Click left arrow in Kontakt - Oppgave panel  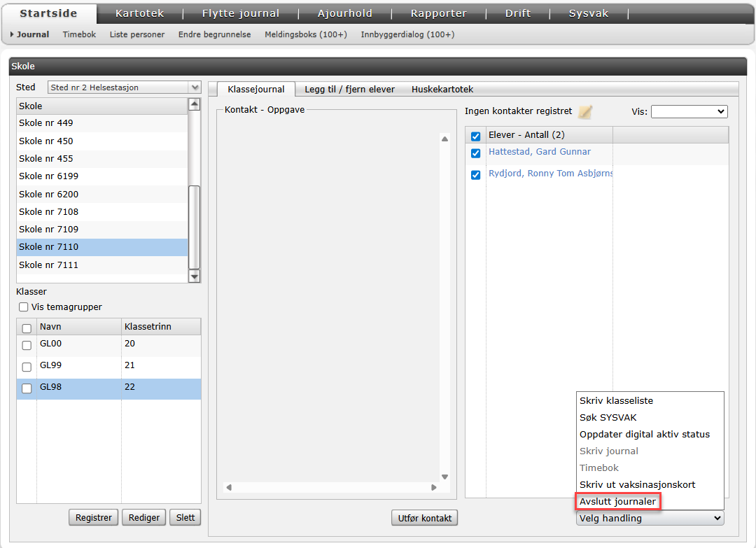pyautogui.click(x=229, y=487)
